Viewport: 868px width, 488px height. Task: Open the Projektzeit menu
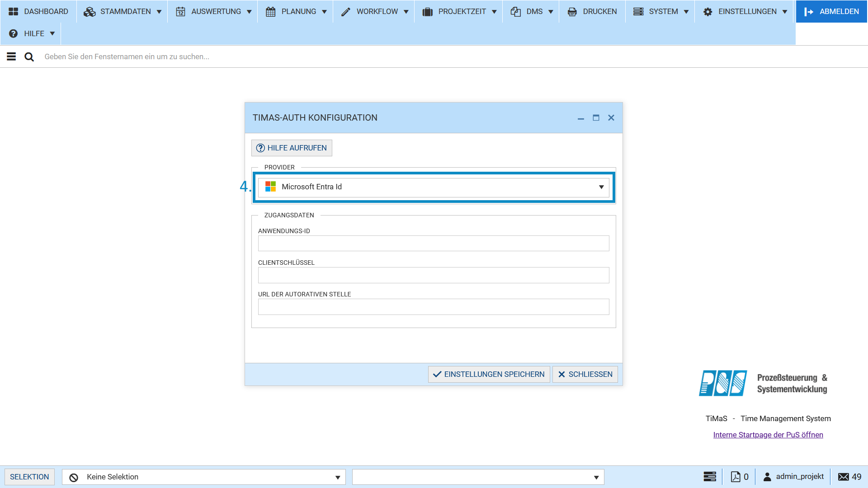459,11
